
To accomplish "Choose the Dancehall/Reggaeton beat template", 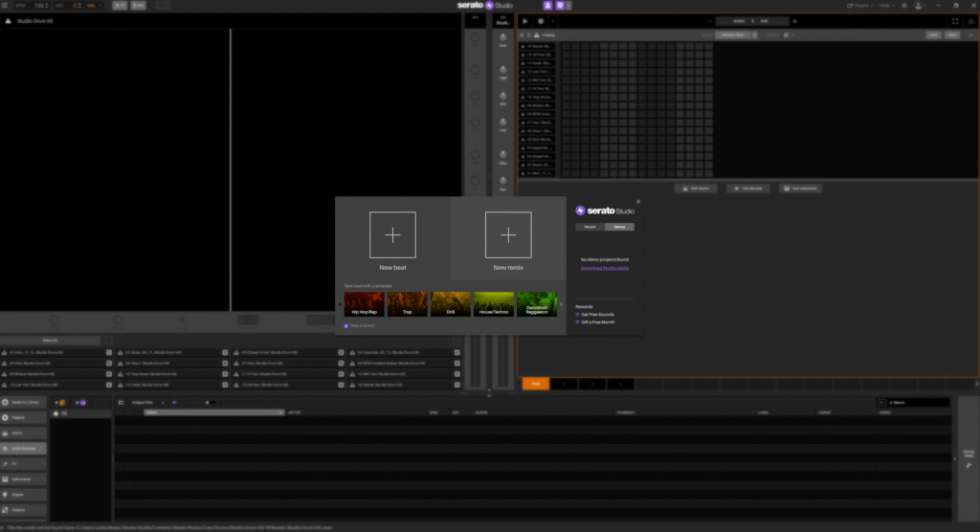I will (537, 304).
